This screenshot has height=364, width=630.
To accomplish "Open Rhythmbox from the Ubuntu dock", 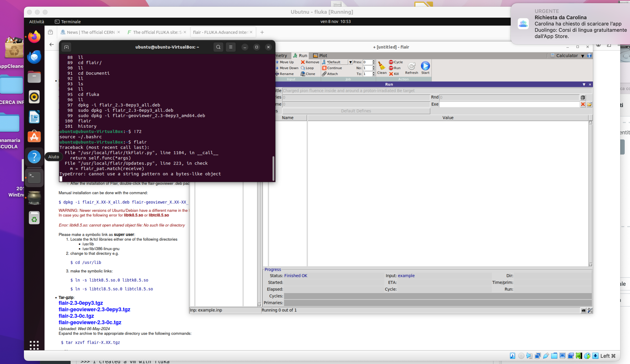I will tap(34, 97).
